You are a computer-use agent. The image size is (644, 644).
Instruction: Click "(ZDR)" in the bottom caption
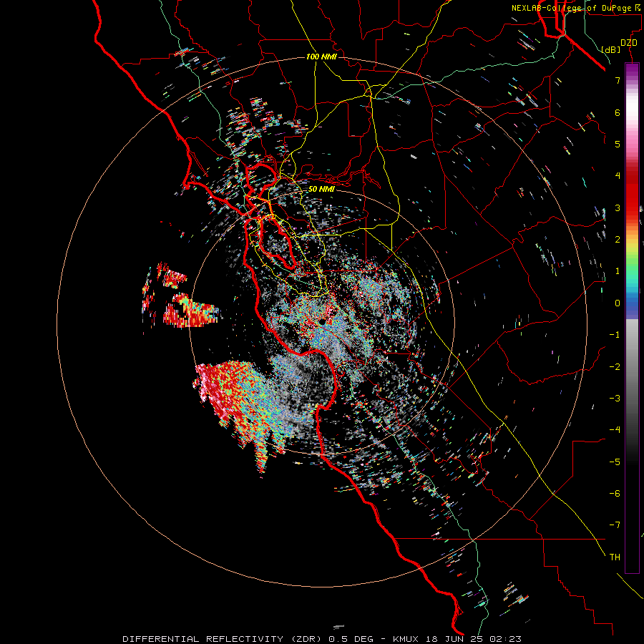[x=306, y=639]
